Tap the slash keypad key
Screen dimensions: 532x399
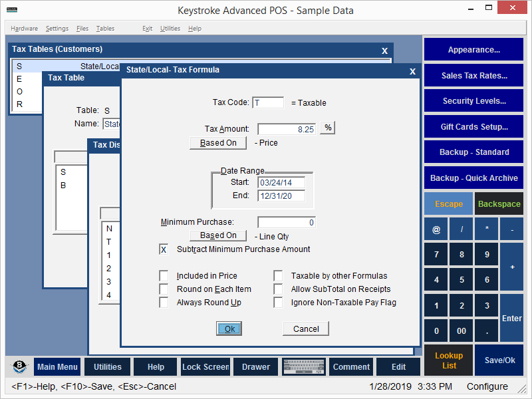(462, 229)
